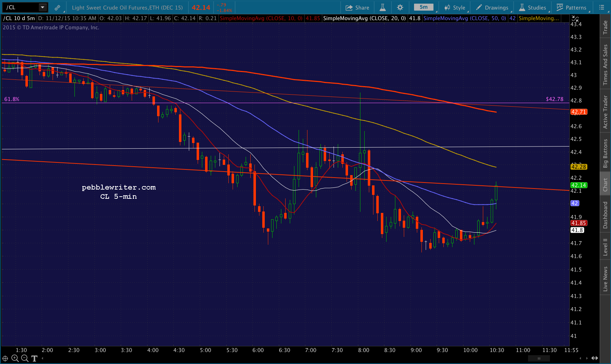Click the 11:55 time axis label
The image size is (611, 364).
[571, 350]
